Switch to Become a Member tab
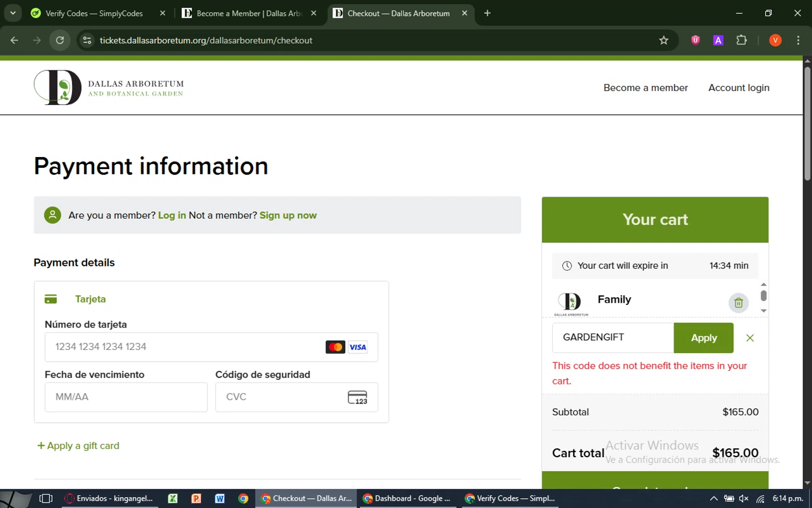 (x=249, y=13)
